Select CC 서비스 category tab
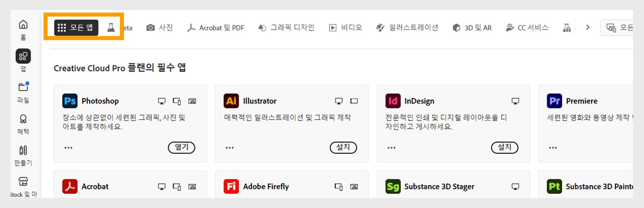644x208 pixels. (527, 28)
